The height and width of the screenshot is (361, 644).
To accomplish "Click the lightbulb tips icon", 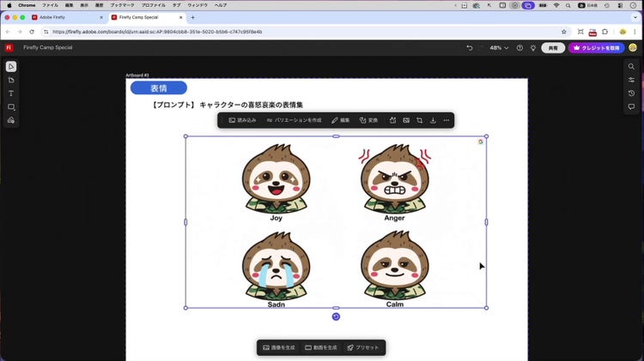I will (533, 48).
